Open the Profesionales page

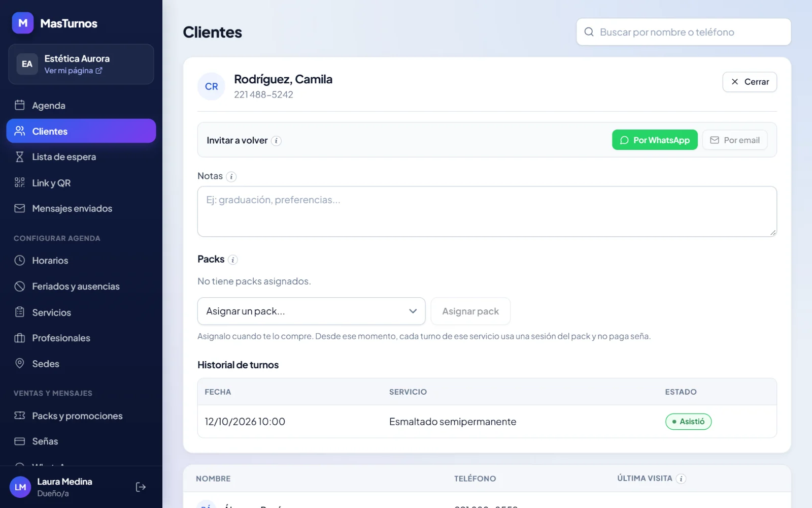coord(81,338)
